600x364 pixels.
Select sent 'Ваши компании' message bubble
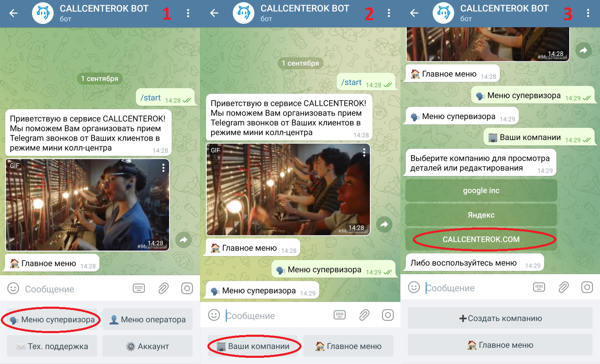(539, 138)
